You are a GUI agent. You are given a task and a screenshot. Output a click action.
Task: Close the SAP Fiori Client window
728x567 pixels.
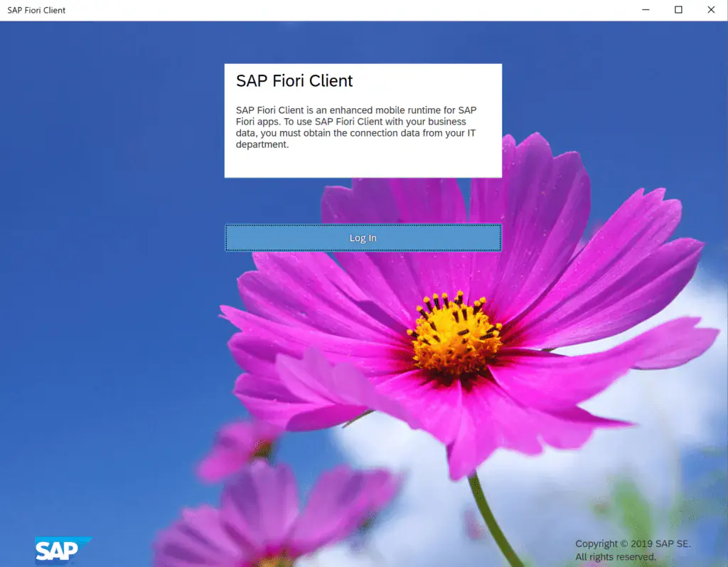[x=711, y=10]
